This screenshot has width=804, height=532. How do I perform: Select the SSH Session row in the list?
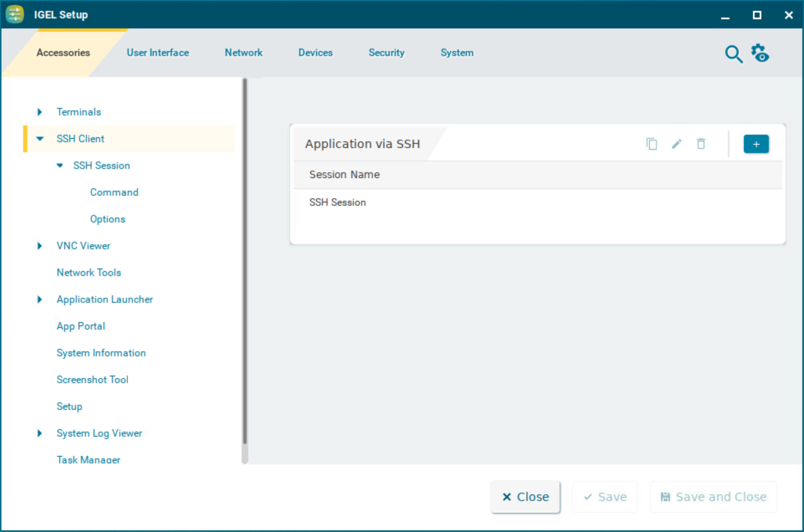tap(338, 202)
